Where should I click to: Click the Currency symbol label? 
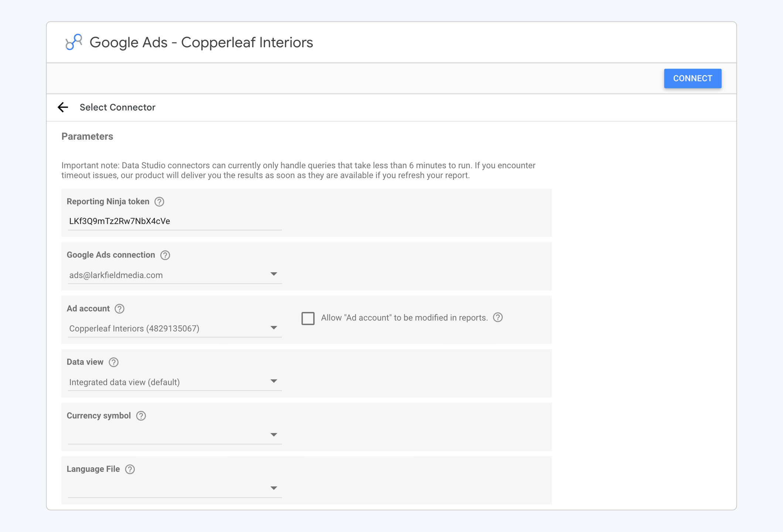click(x=99, y=416)
